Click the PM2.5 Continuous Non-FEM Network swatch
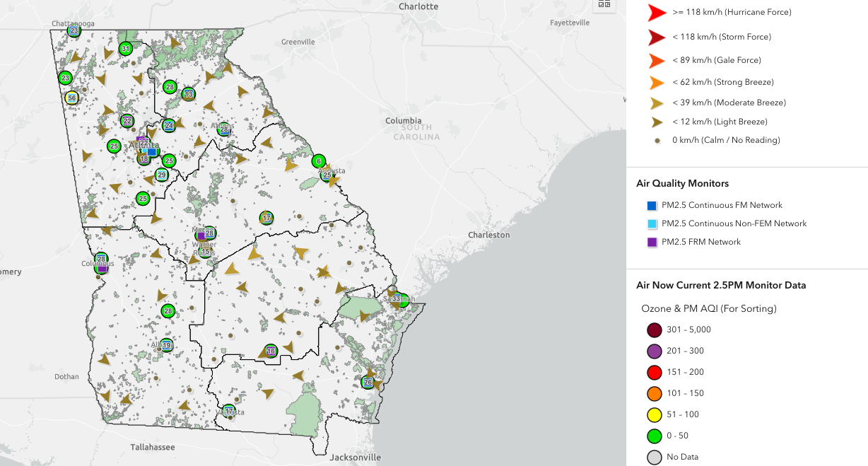 click(652, 223)
